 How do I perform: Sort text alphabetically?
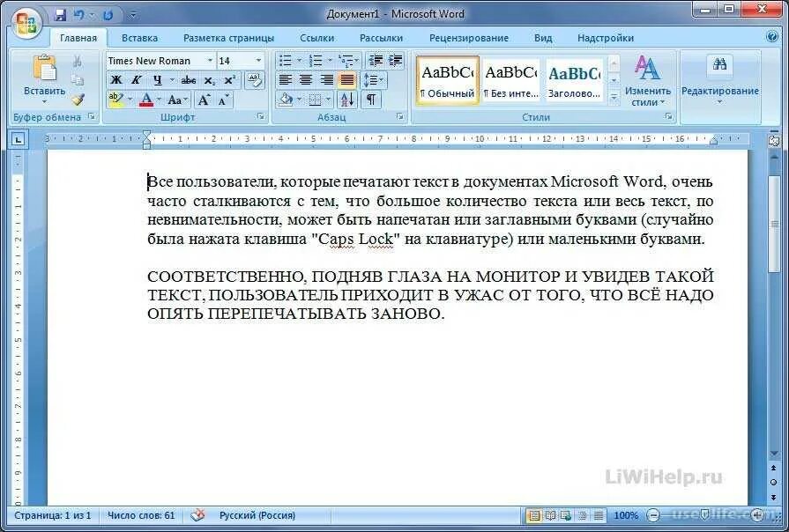pyautogui.click(x=347, y=100)
